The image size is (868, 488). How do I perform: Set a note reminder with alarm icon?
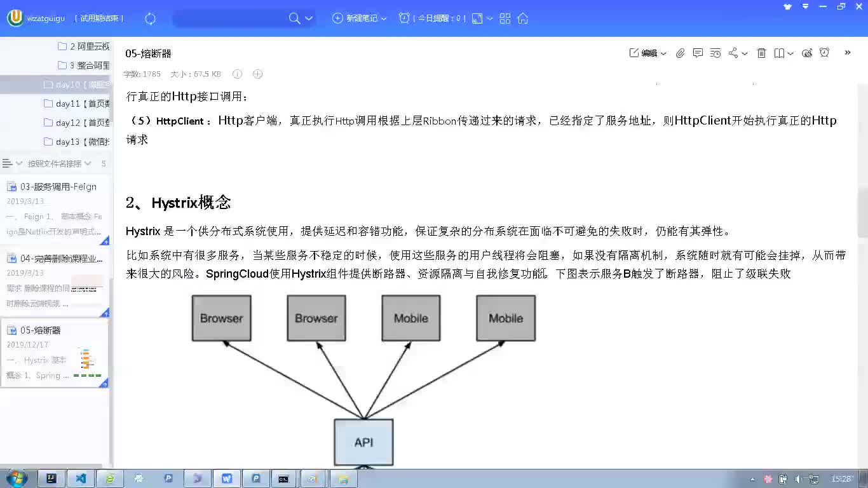tap(825, 53)
